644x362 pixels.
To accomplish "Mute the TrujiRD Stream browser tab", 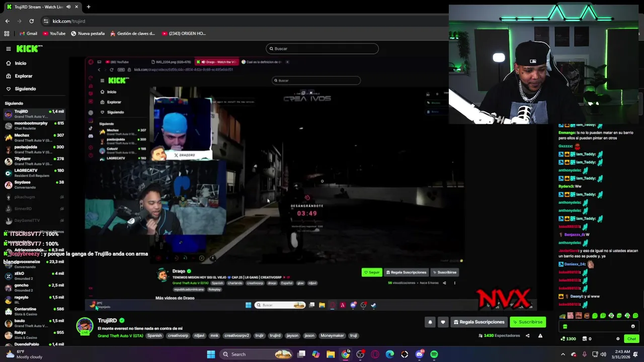I will (68, 7).
